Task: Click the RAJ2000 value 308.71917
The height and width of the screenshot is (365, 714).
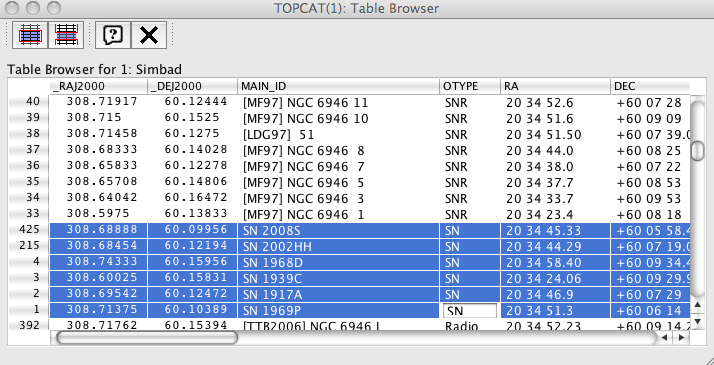Action: [98, 102]
